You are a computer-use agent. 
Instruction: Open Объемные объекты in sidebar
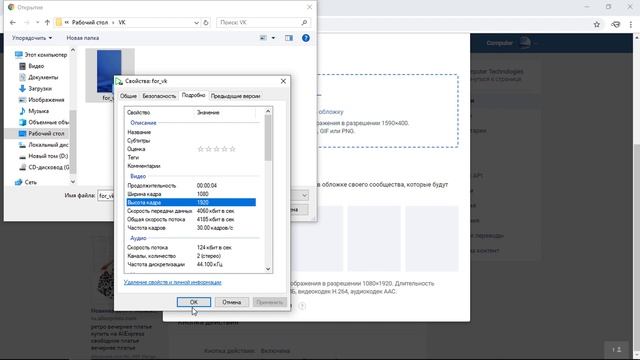(44, 122)
